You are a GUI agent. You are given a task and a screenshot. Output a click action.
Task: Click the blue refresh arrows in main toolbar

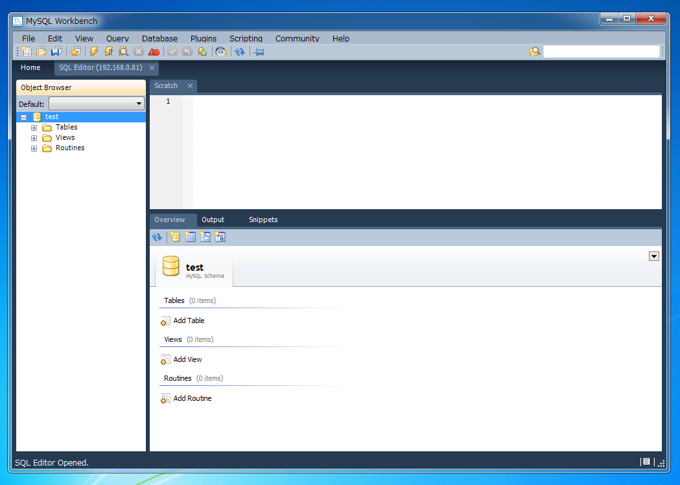click(x=240, y=52)
